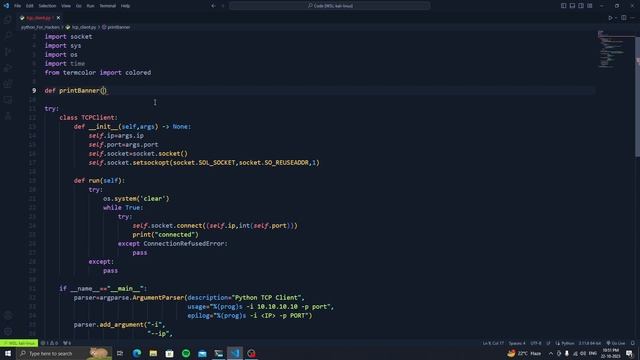Expand run options dropdown beside play icon
This screenshot has height=360, width=640.
pyautogui.click(x=616, y=18)
